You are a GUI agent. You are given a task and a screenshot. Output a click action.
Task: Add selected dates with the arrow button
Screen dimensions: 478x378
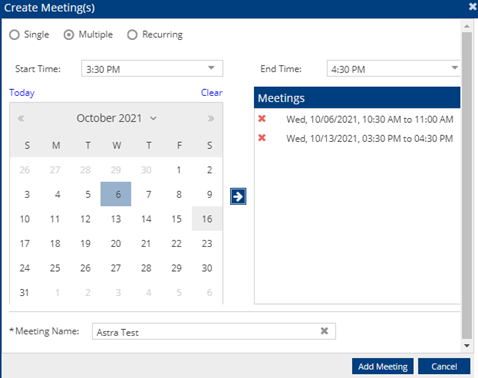[238, 196]
